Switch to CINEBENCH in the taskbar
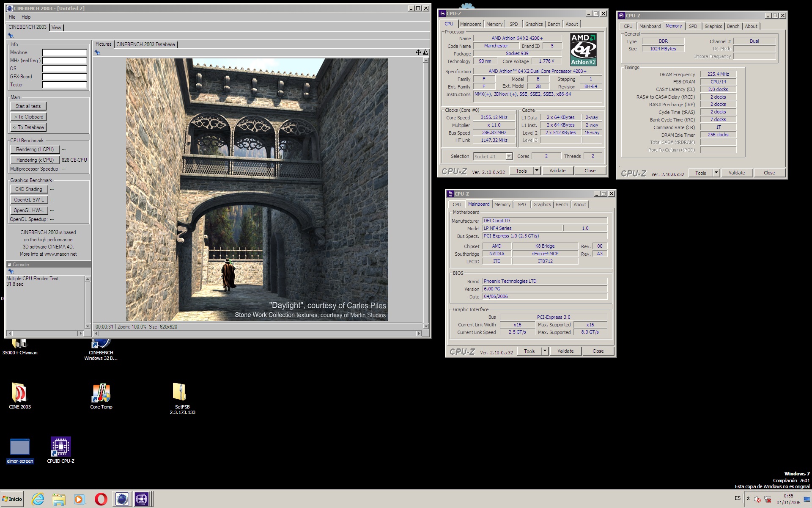 pos(122,499)
